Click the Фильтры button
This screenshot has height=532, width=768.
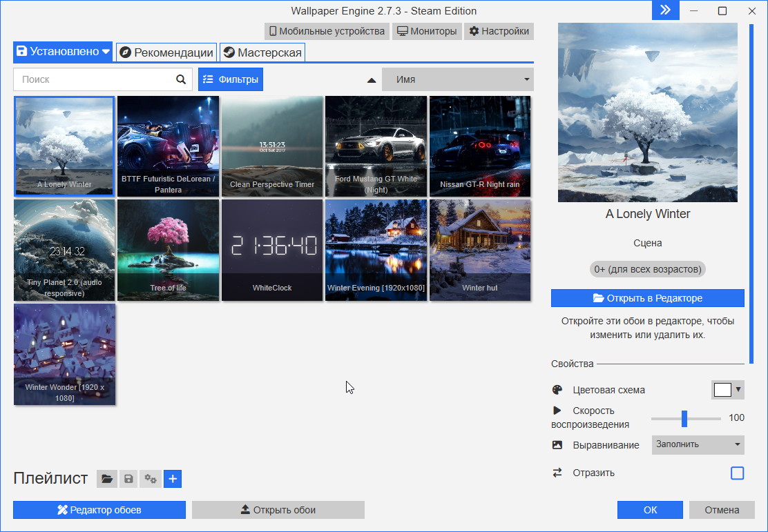[x=231, y=79]
